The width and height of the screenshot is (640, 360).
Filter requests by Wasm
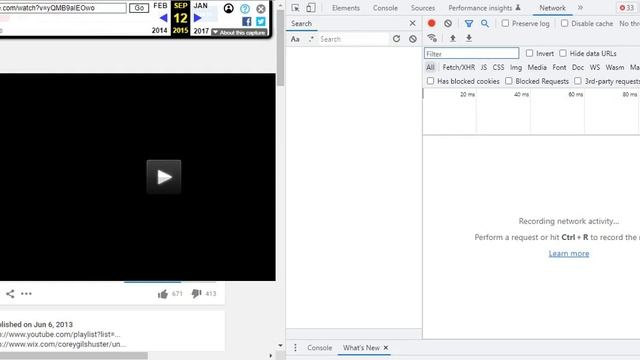(615, 67)
